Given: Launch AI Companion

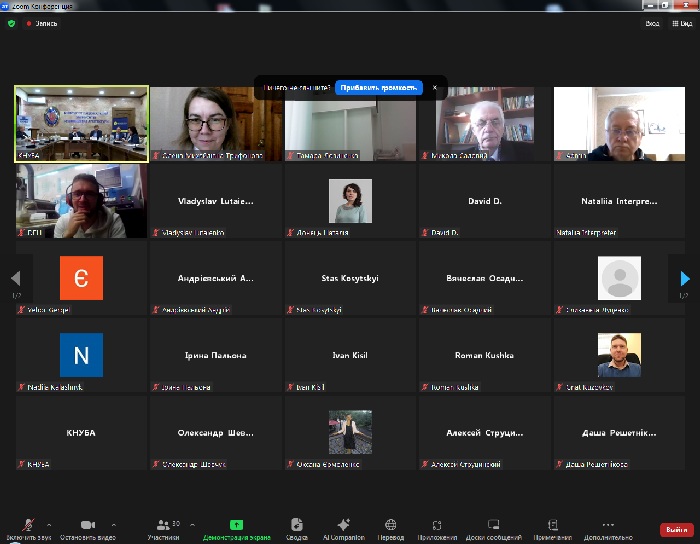Looking at the screenshot, I should (x=343, y=525).
